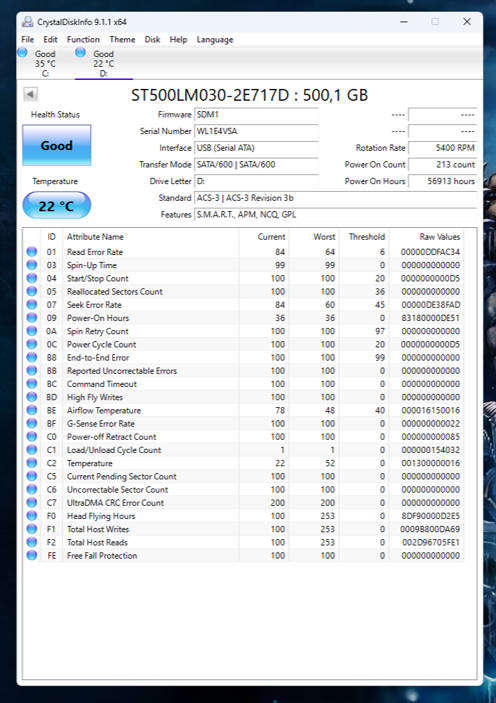
Task: Click the Power On Hours value
Action: [442, 181]
